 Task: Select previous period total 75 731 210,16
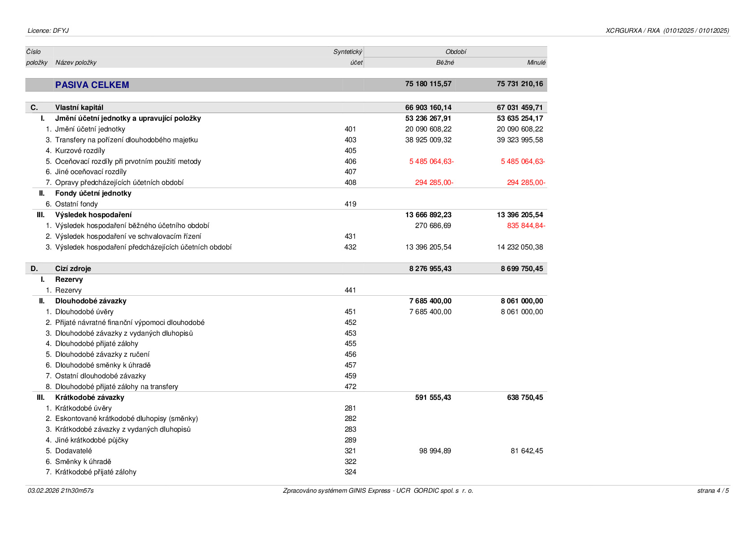pyautogui.click(x=520, y=84)
